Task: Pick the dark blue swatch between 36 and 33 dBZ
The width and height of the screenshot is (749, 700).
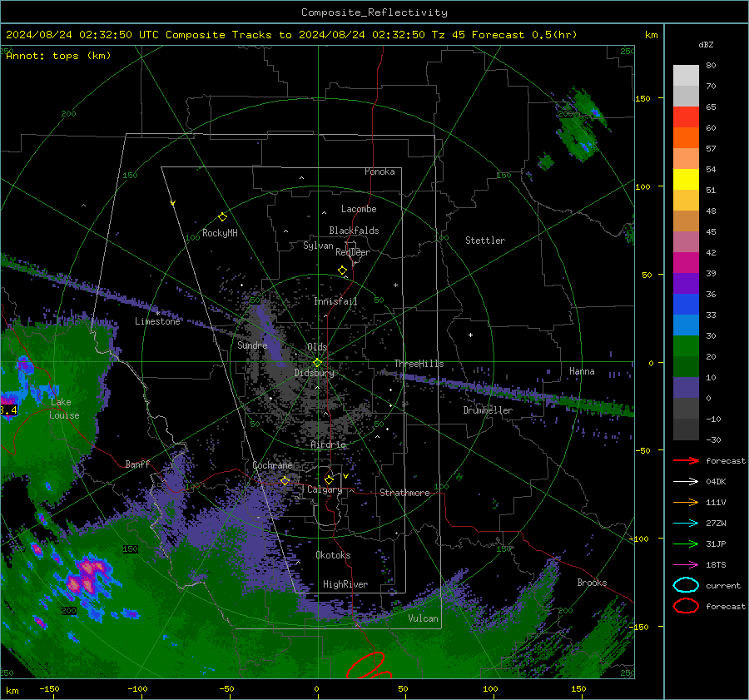Action: (x=686, y=305)
